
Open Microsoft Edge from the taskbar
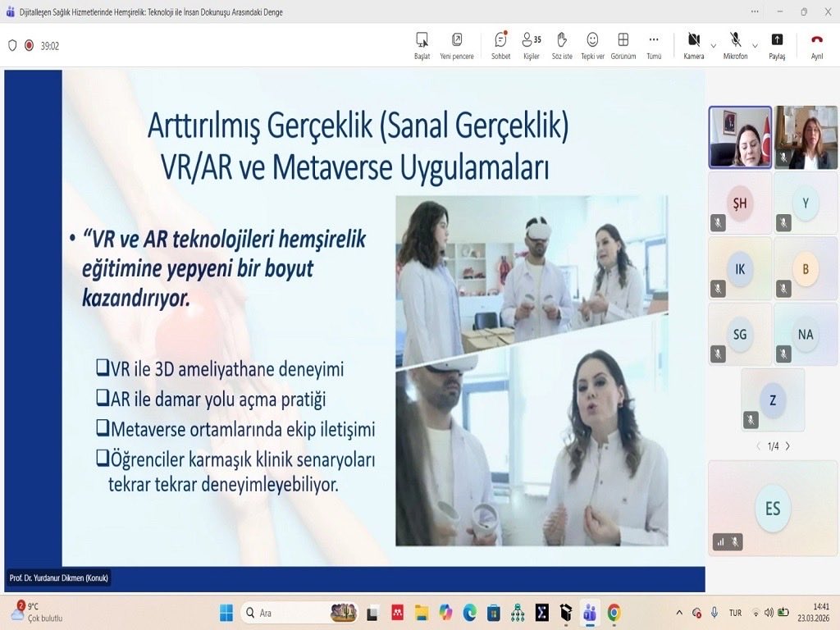click(472, 613)
